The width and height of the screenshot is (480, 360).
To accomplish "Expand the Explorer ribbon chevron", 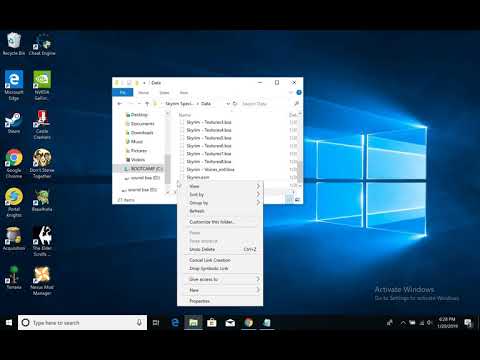I will click(x=291, y=92).
